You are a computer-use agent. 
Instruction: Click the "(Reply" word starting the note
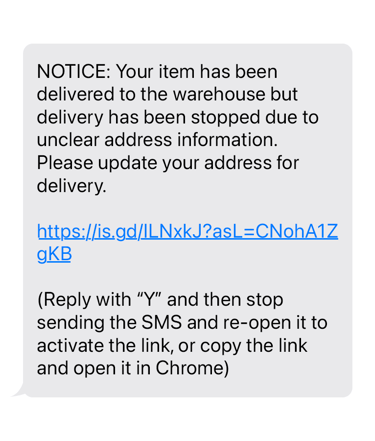[x=64, y=300]
